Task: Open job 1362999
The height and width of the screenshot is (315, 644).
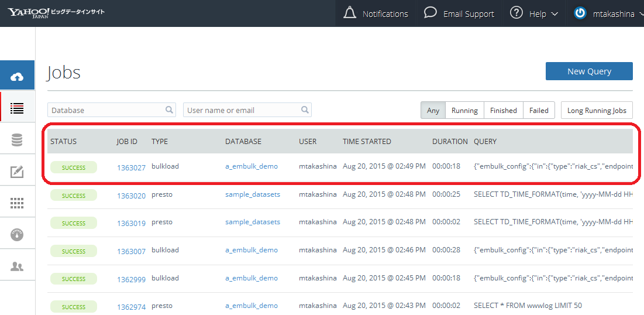Action: coord(131,279)
